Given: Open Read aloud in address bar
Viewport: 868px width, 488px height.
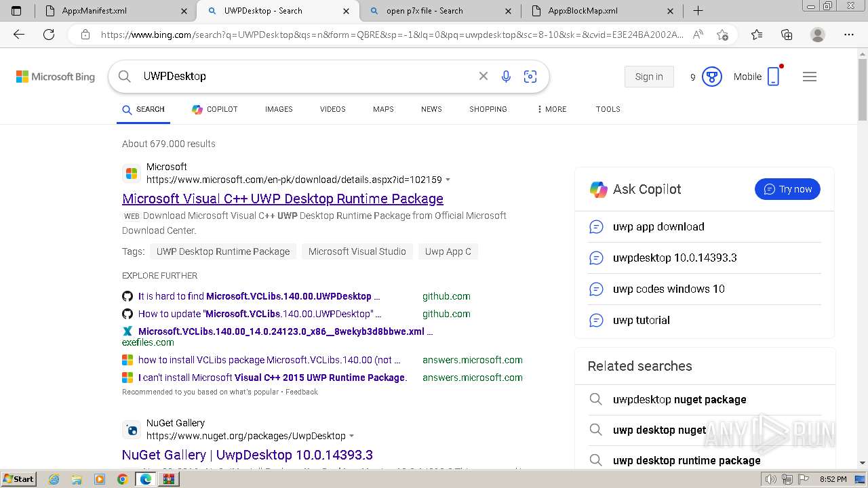Looking at the screenshot, I should click(698, 35).
